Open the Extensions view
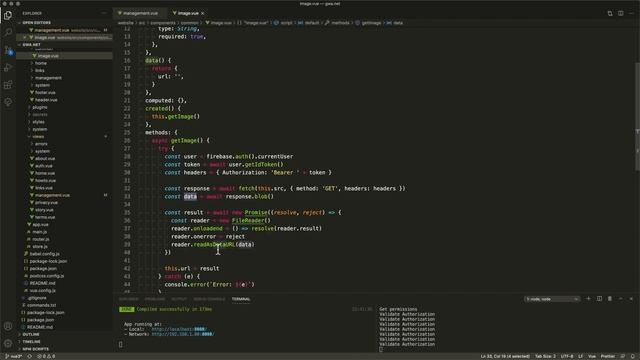The height and width of the screenshot is (360, 640). 8,85
